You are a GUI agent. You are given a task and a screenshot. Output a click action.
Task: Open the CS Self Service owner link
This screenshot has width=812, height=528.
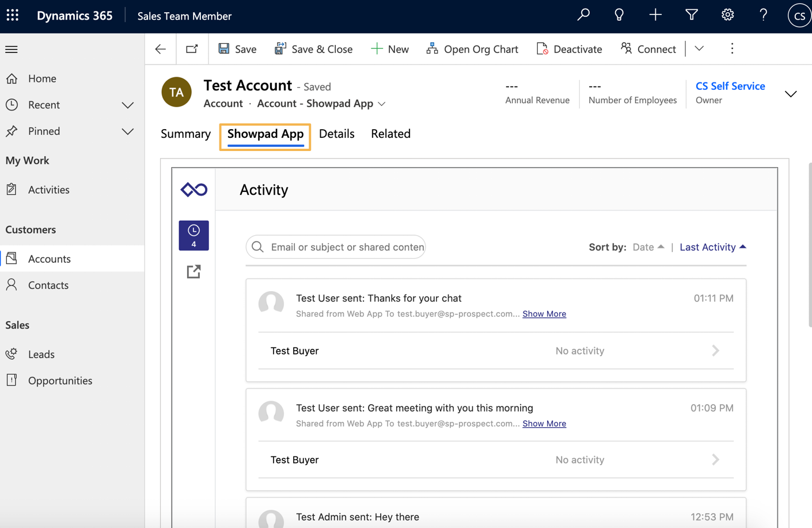pyautogui.click(x=730, y=86)
